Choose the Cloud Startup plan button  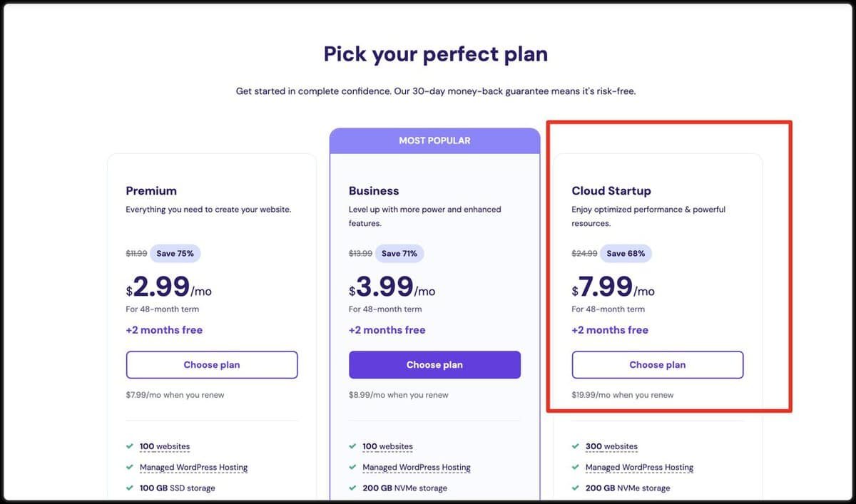point(657,364)
